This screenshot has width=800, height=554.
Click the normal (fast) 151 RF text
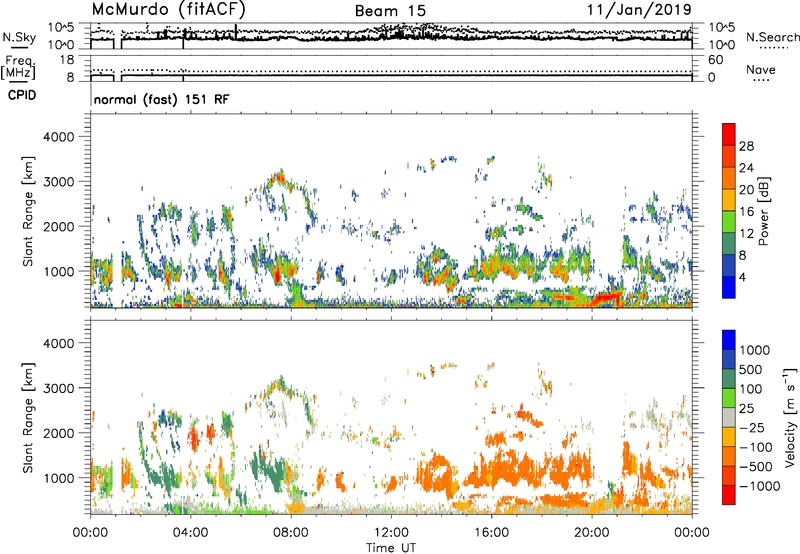(x=161, y=99)
